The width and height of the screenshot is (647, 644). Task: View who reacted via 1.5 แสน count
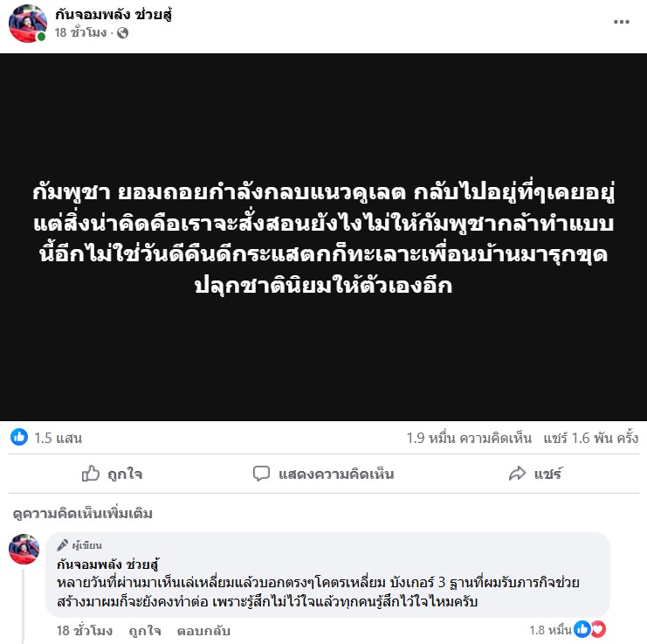[x=58, y=438]
